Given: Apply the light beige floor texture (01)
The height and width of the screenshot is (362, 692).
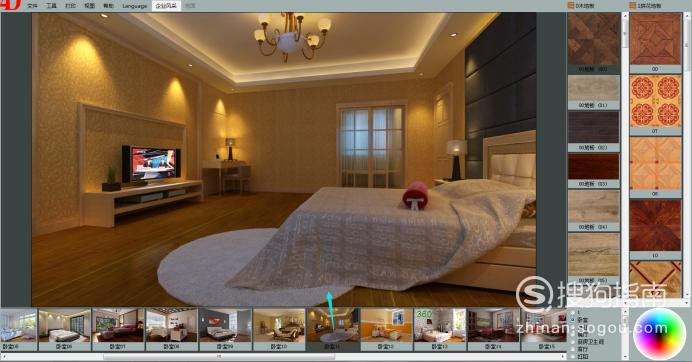Looking at the screenshot, I should tap(594, 92).
